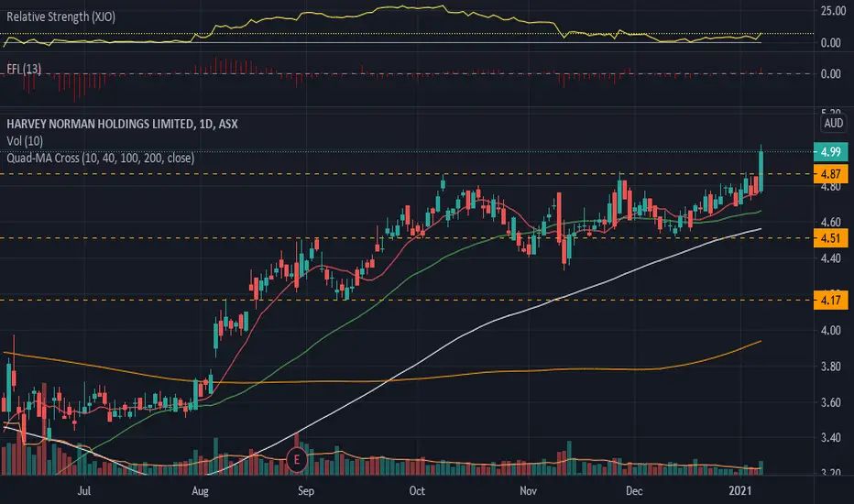854x504 pixels.
Task: Select the Quad-MA Cross indicator label
Action: pyautogui.click(x=100, y=158)
